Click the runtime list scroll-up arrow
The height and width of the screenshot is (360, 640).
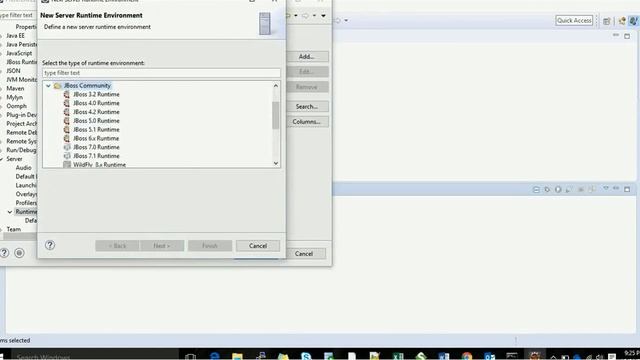pos(276,86)
